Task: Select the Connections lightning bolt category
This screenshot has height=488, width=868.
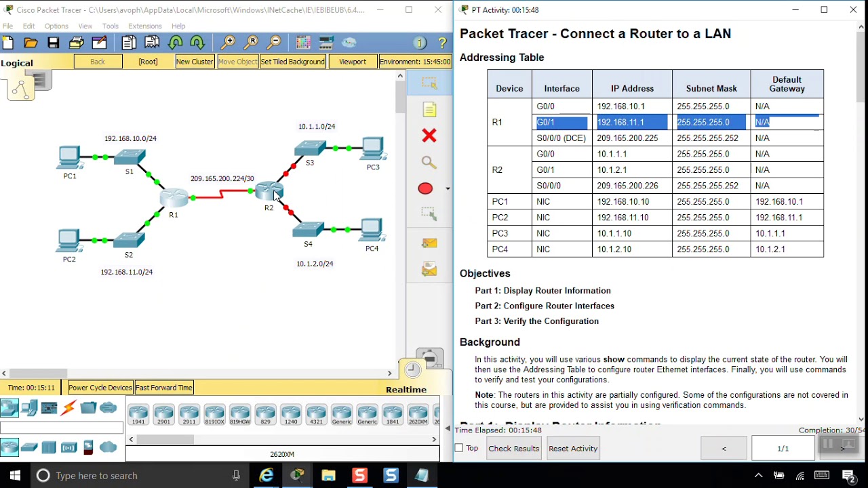Action: click(68, 408)
